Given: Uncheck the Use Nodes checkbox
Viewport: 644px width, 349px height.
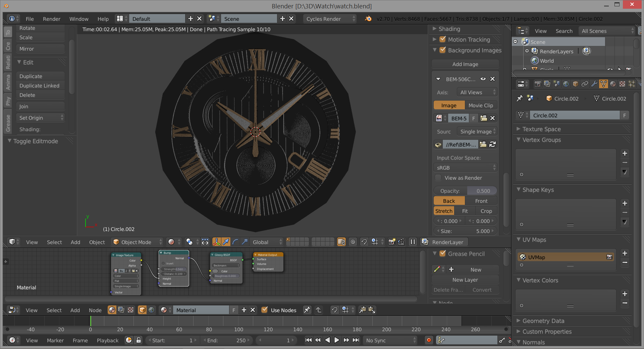Looking at the screenshot, I should tap(265, 310).
